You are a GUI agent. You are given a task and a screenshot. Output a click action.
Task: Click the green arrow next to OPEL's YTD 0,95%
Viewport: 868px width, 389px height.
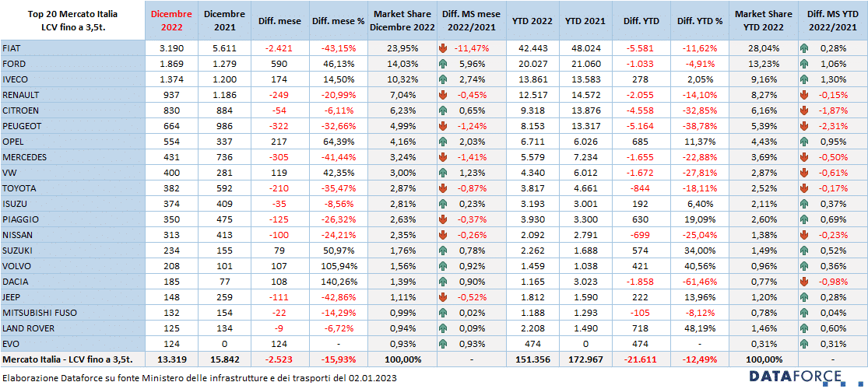pyautogui.click(x=804, y=141)
